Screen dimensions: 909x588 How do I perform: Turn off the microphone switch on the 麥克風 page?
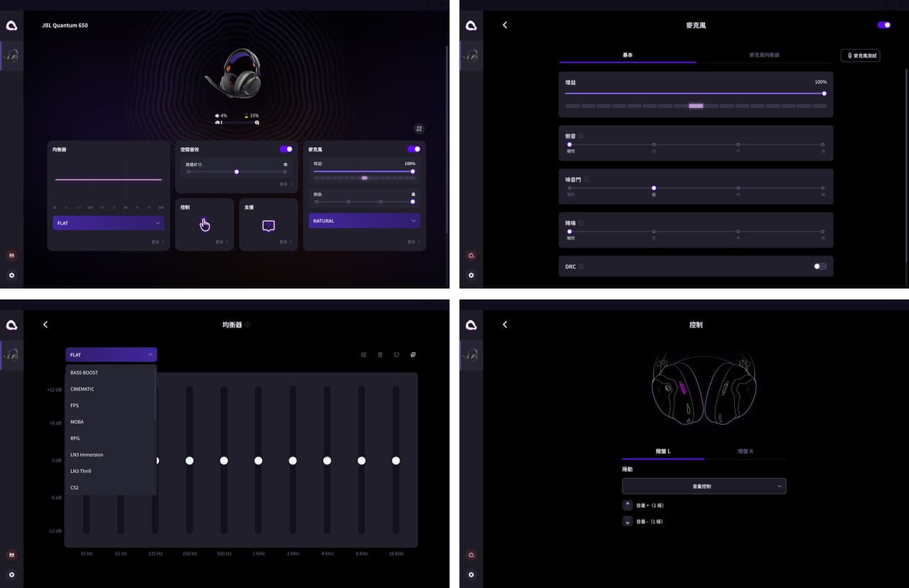(884, 25)
